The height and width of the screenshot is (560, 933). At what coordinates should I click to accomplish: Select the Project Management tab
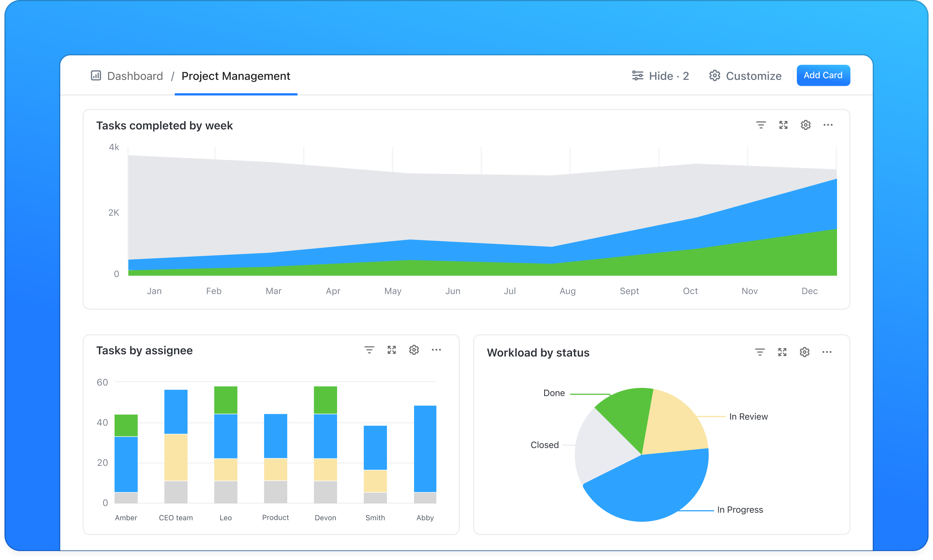tap(235, 76)
